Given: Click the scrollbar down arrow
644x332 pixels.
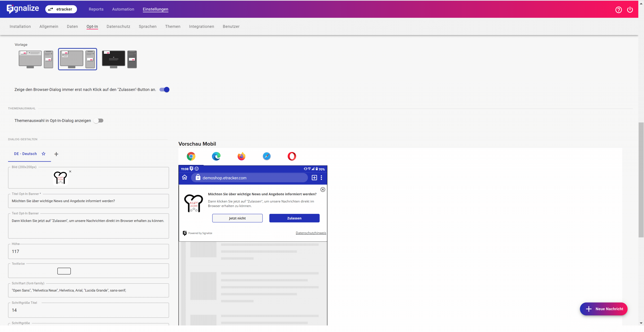Looking at the screenshot, I should pos(641,323).
